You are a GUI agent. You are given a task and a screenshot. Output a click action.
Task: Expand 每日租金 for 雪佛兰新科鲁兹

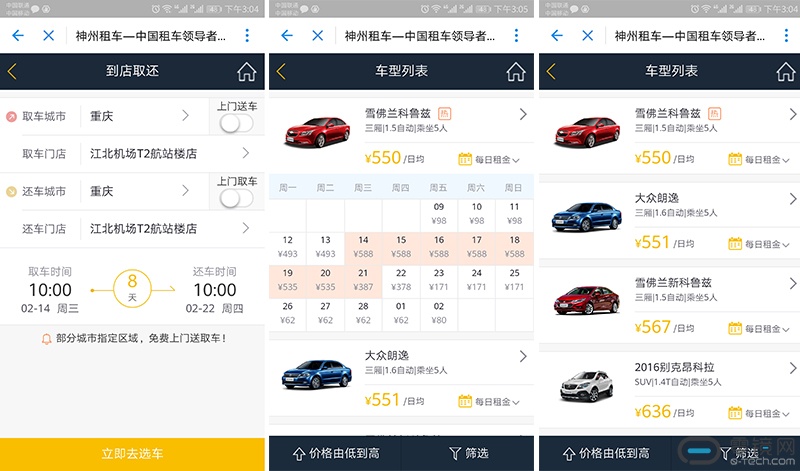tap(767, 329)
